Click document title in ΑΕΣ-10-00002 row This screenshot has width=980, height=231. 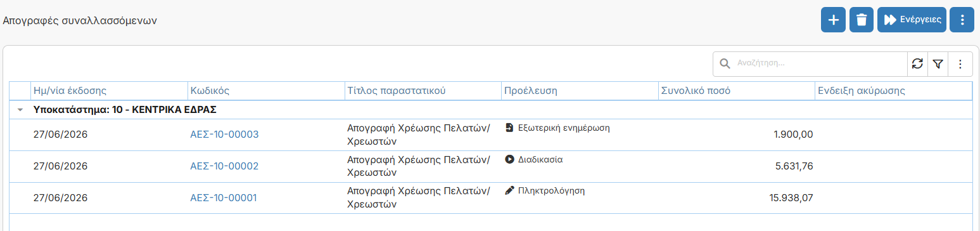pyautogui.click(x=419, y=166)
